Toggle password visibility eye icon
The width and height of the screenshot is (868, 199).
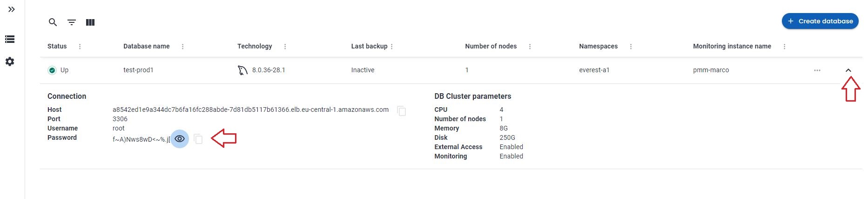point(180,139)
